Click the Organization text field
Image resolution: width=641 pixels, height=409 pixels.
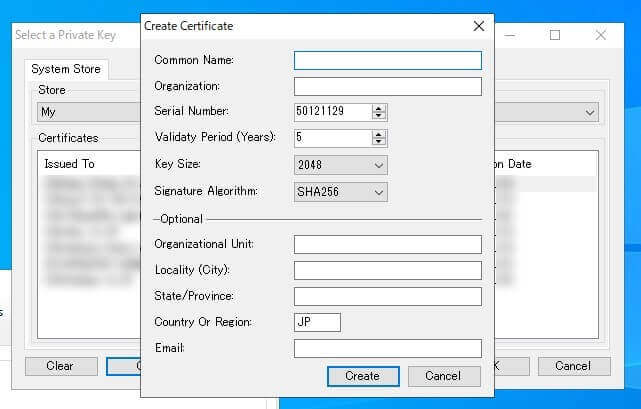point(388,86)
